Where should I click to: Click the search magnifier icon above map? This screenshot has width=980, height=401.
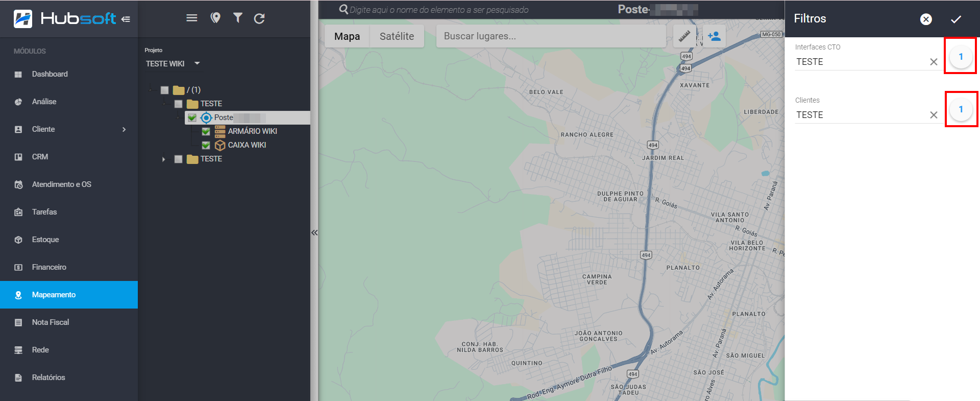pos(344,10)
